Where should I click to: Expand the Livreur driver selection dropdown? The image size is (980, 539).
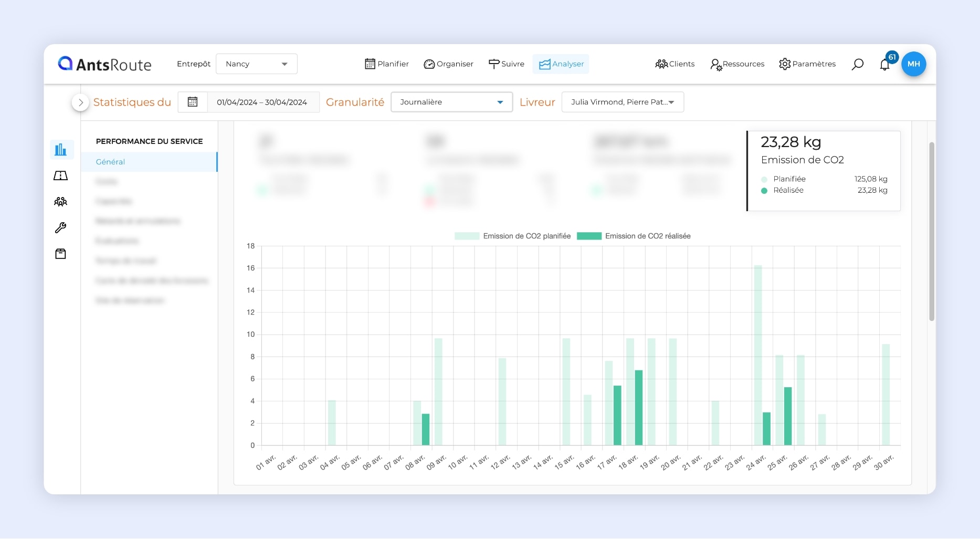click(623, 102)
